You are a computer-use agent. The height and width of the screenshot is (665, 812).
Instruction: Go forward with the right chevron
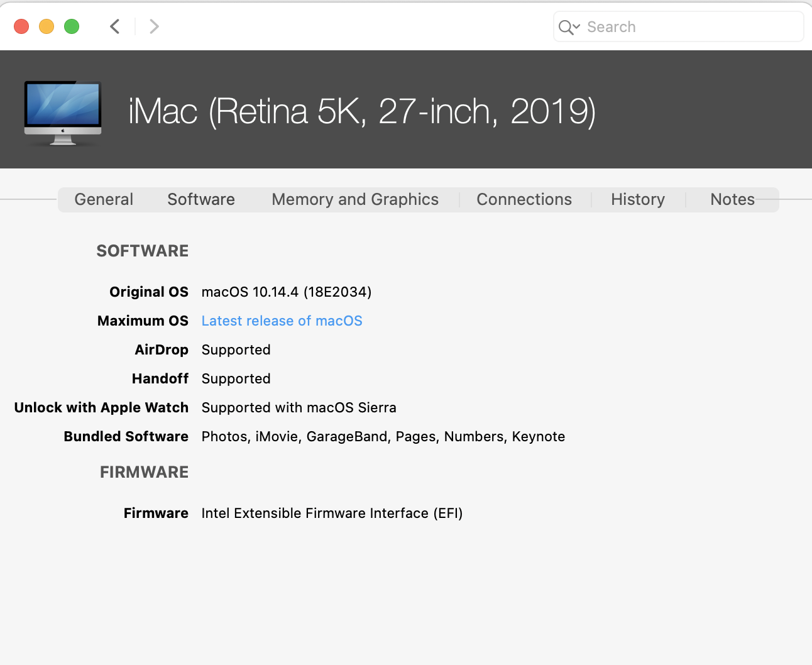154,26
